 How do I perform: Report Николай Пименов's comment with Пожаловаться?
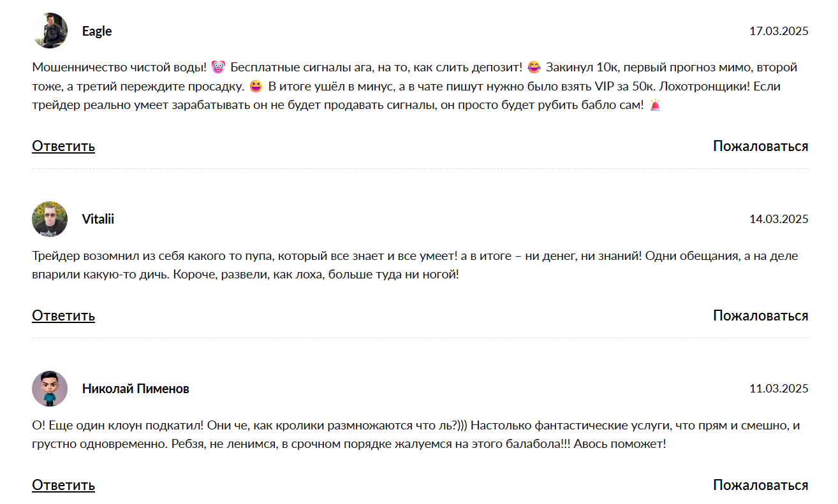point(760,485)
